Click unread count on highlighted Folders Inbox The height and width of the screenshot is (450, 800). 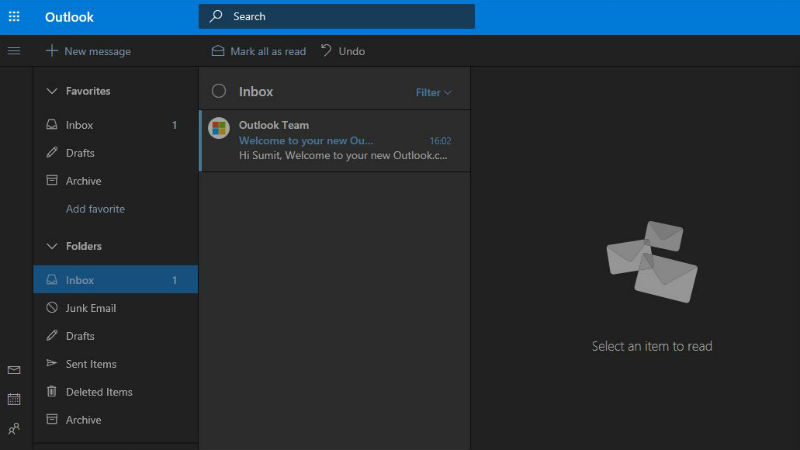tap(174, 280)
